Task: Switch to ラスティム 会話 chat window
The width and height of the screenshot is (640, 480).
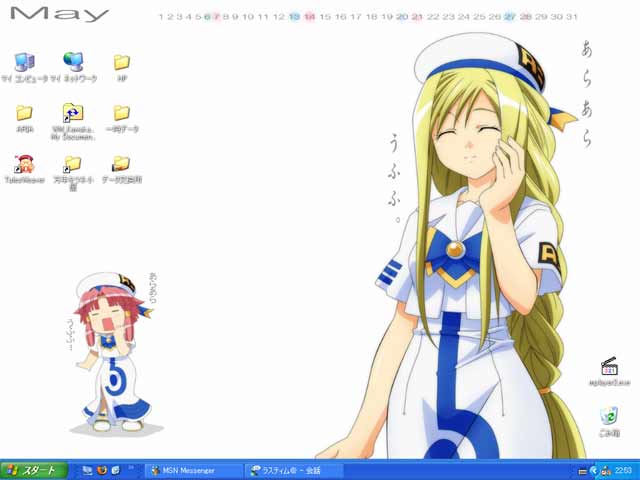Action: point(294,471)
